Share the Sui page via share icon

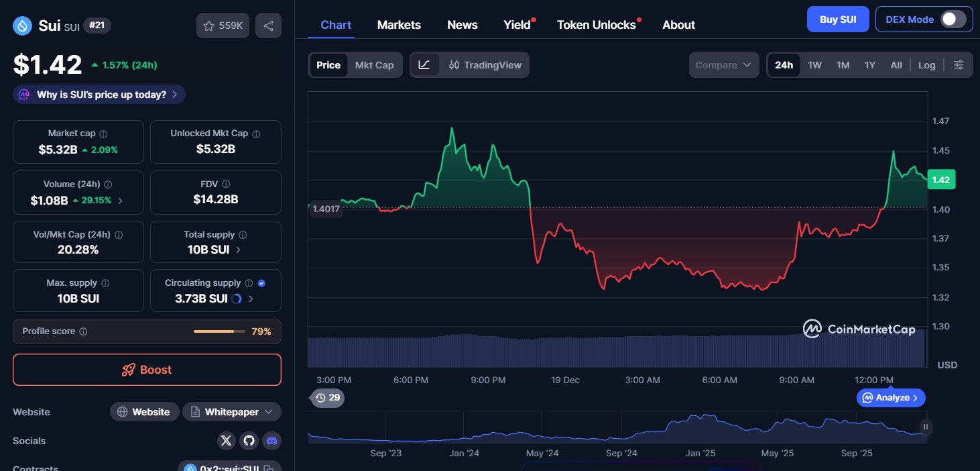point(268,24)
